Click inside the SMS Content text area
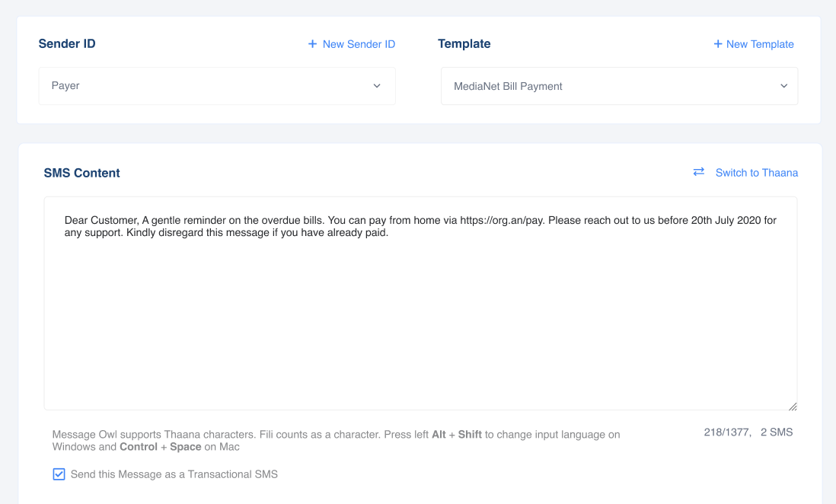This screenshot has width=836, height=504. (x=420, y=320)
